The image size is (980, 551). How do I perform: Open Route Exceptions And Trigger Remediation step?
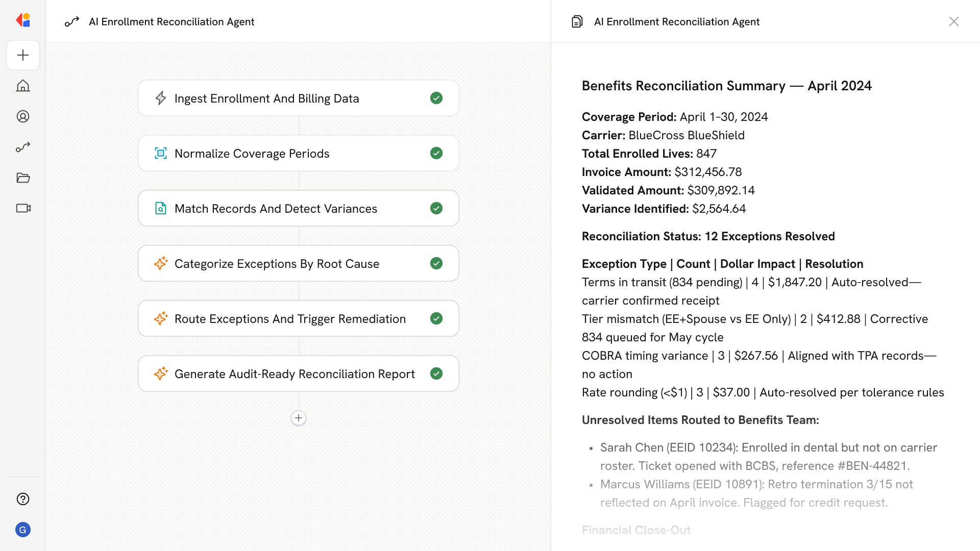pyautogui.click(x=290, y=318)
